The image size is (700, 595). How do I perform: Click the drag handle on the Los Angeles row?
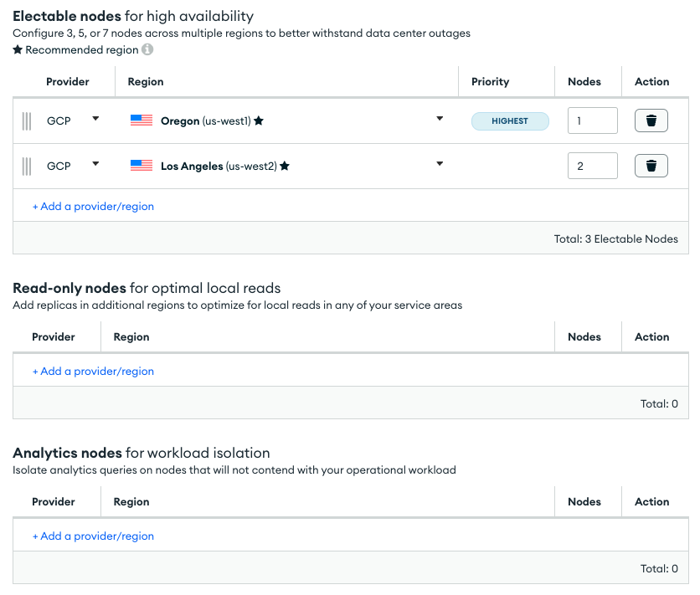[x=26, y=166]
